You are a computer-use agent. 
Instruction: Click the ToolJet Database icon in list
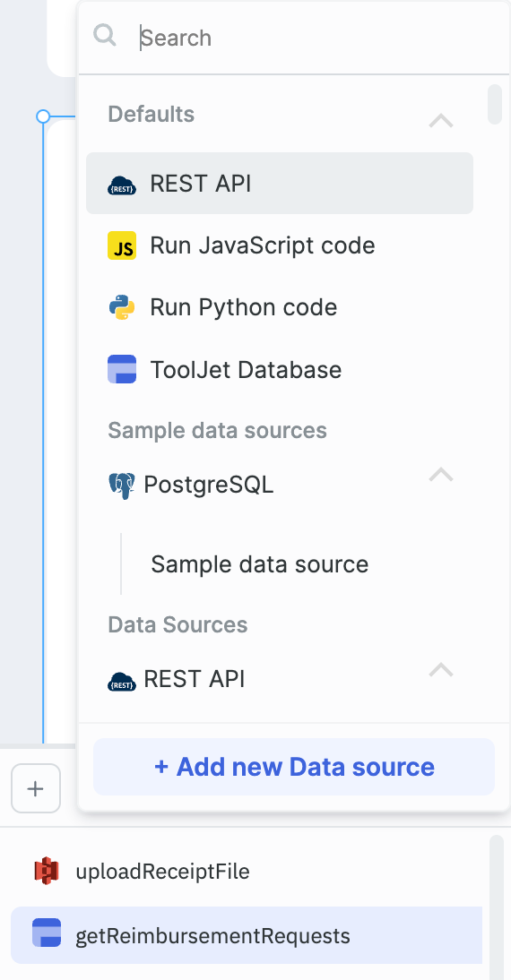coord(122,369)
